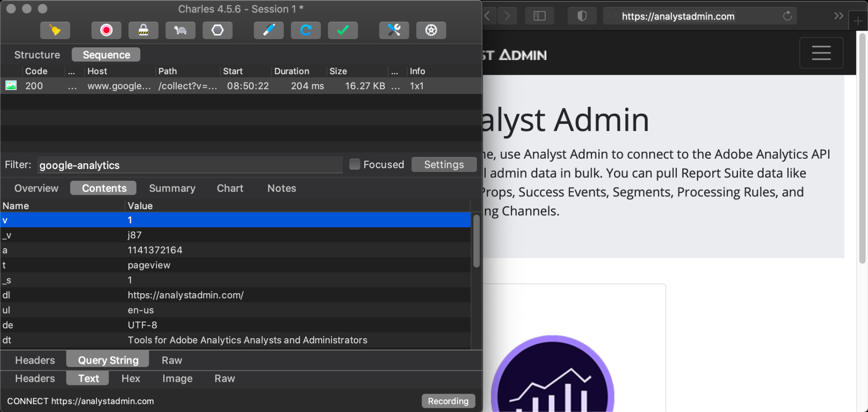Screen dimensions: 868x412
Task: Compose a request with the pen icon
Action: [268, 30]
